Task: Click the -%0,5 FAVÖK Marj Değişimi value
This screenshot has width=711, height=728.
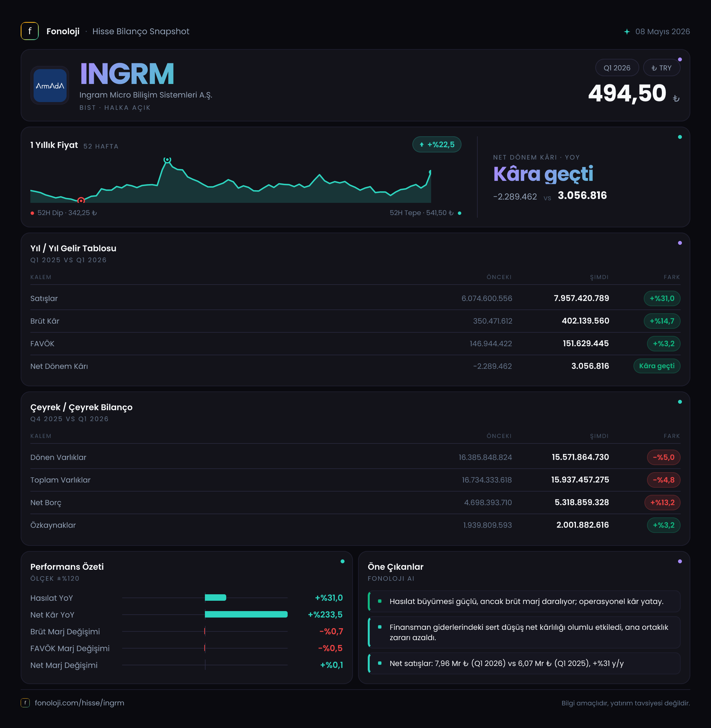Action: click(330, 648)
